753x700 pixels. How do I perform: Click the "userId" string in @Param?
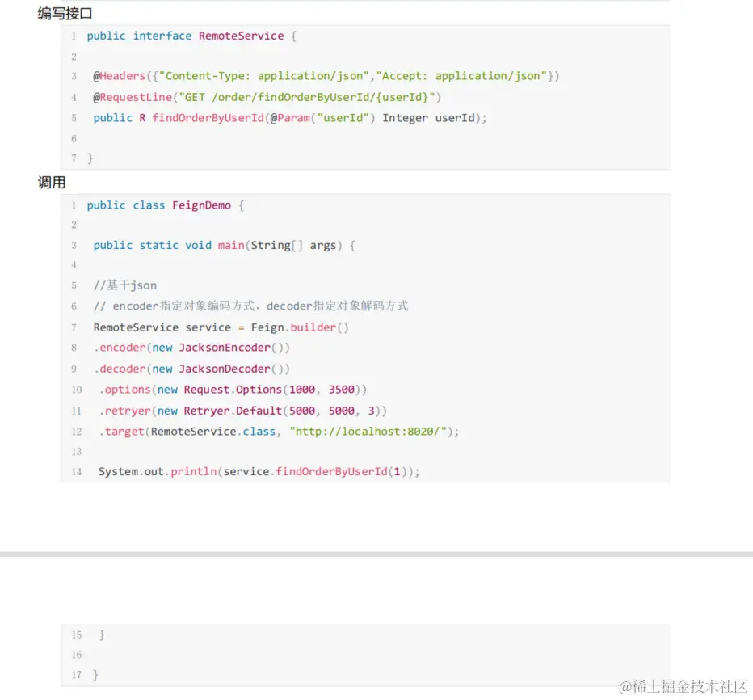click(343, 118)
